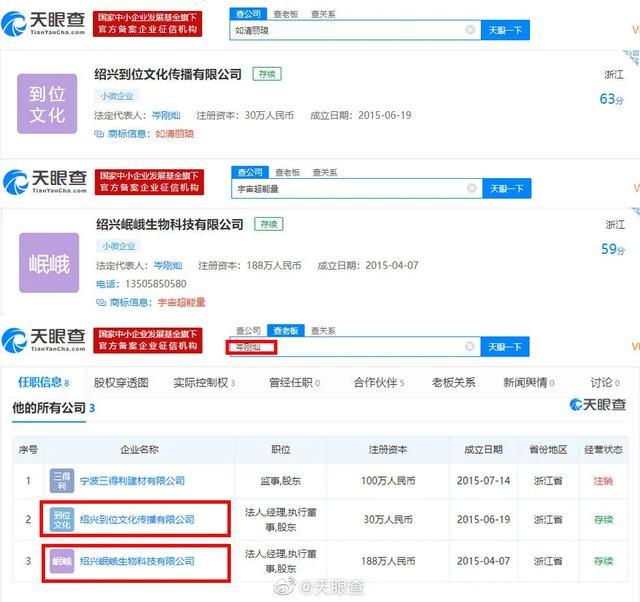Click the 天眼查 logo above the 岷峨 result
The width and height of the screenshot is (640, 602).
[45, 182]
